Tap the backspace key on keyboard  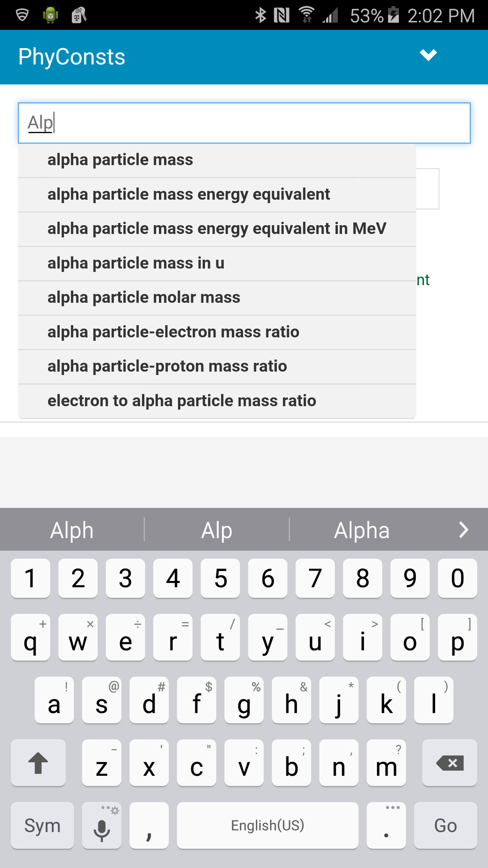449,763
